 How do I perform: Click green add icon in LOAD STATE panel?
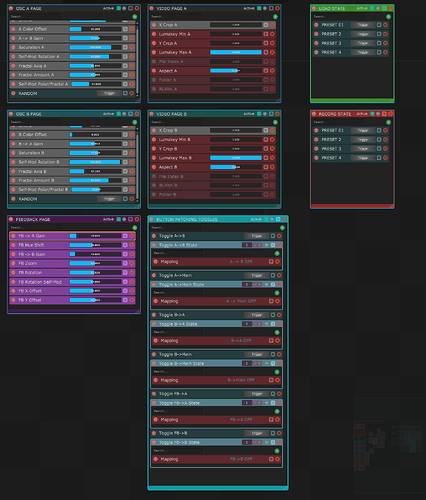pos(388,16)
